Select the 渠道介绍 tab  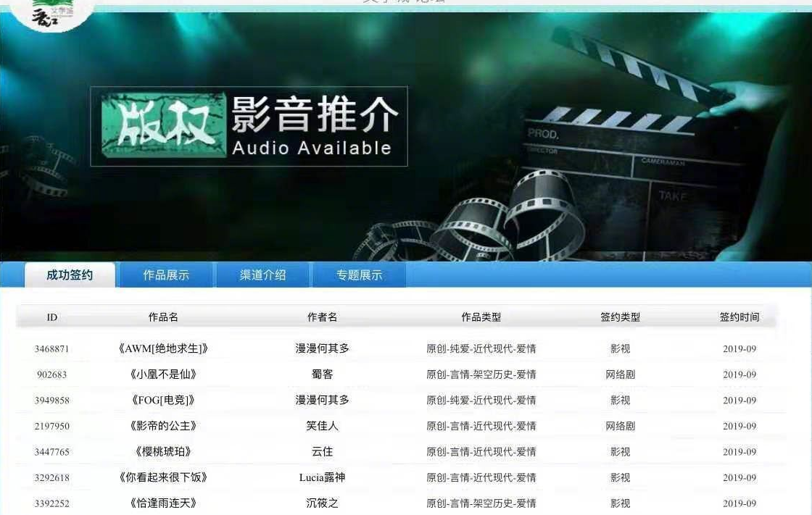(262, 275)
